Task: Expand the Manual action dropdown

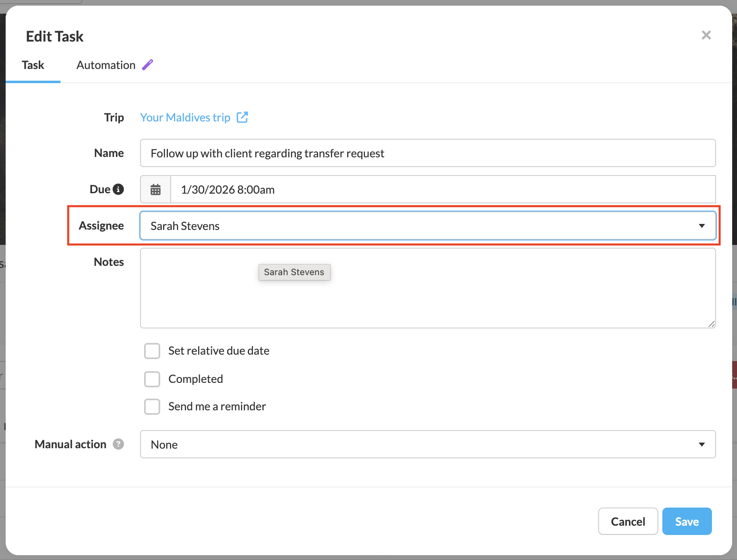Action: [x=427, y=445]
